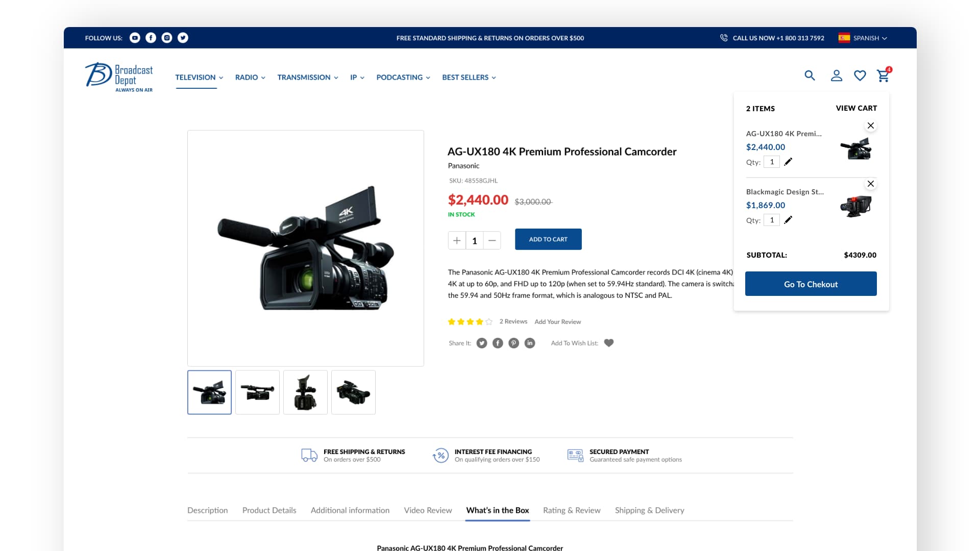Open the site search icon
This screenshot has width=980, height=551.
coord(810,76)
